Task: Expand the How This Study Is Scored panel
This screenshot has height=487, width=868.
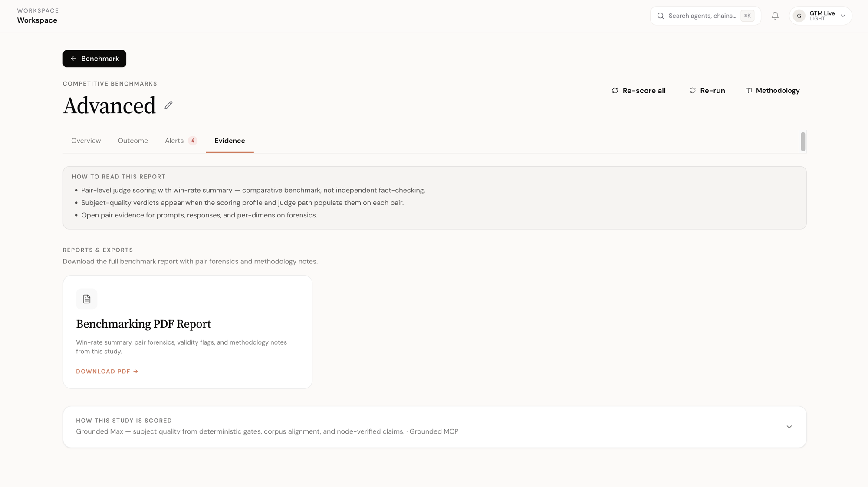Action: click(434, 427)
